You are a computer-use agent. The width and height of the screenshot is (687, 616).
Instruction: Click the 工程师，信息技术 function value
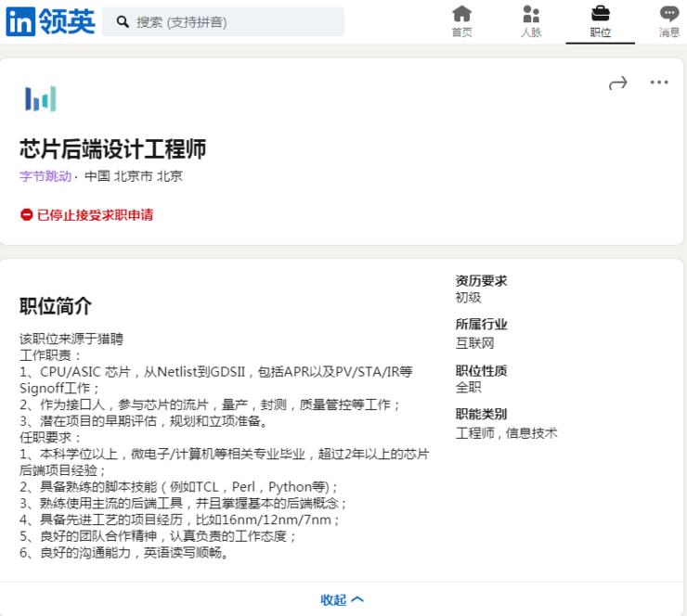pyautogui.click(x=507, y=433)
